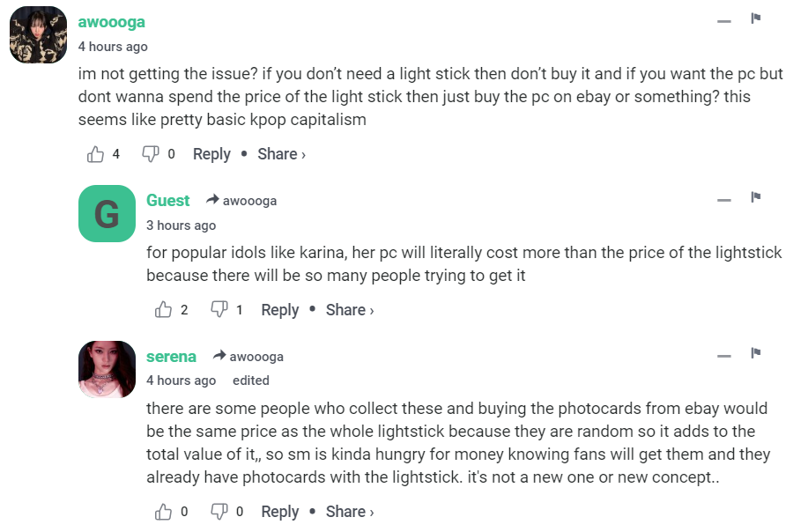Open Share menu on awoooga's comment

click(x=281, y=154)
